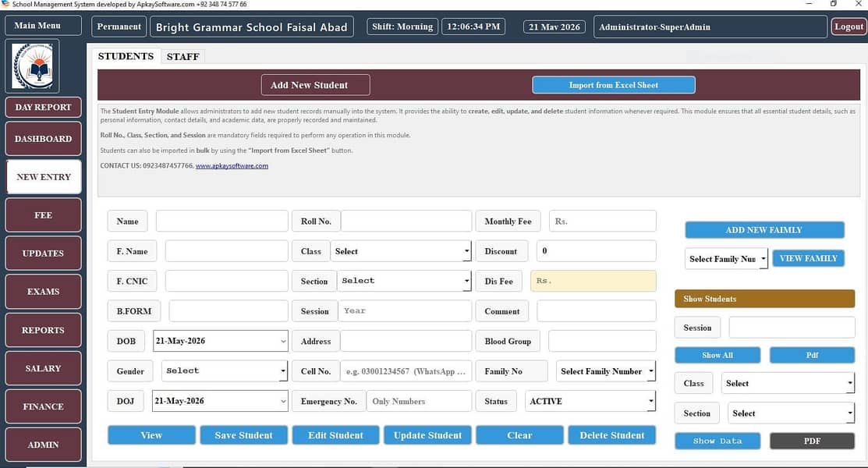Open the DOB date picker dropdown
Image resolution: width=868 pixels, height=468 pixels.
coord(221,341)
